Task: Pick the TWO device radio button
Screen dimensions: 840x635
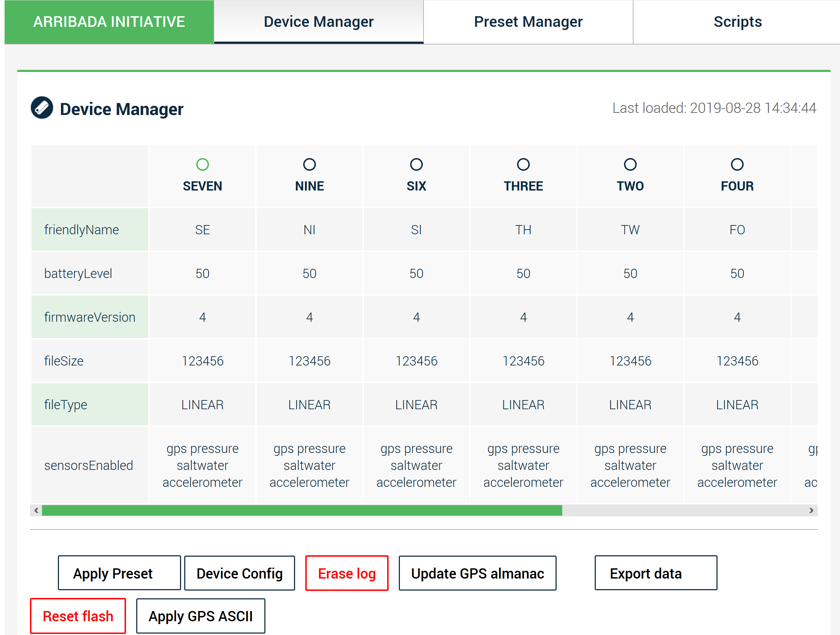Action: (x=630, y=164)
